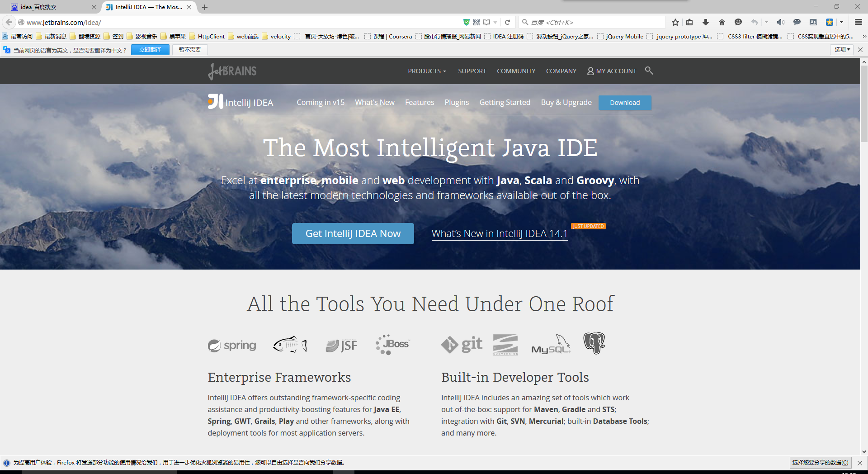Click Get IntelliJ IDEA Now button

pos(353,233)
